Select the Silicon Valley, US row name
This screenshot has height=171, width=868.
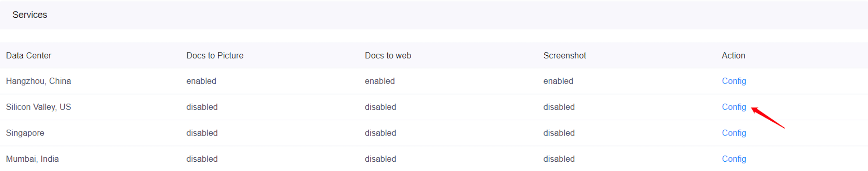39,107
